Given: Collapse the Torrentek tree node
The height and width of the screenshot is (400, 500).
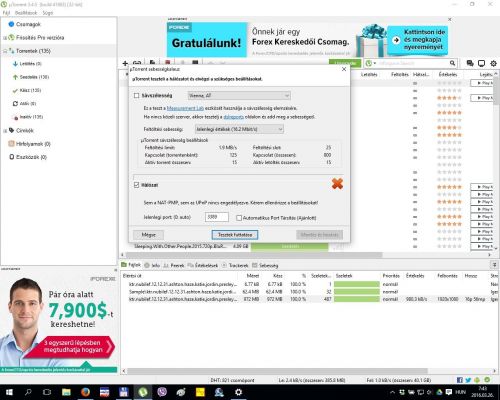Looking at the screenshot, I should (5, 51).
